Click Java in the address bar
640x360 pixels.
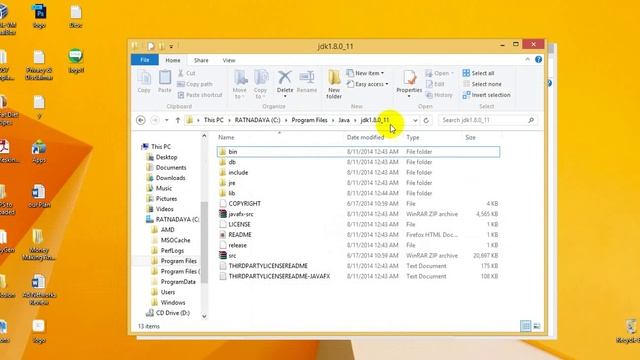tap(344, 120)
